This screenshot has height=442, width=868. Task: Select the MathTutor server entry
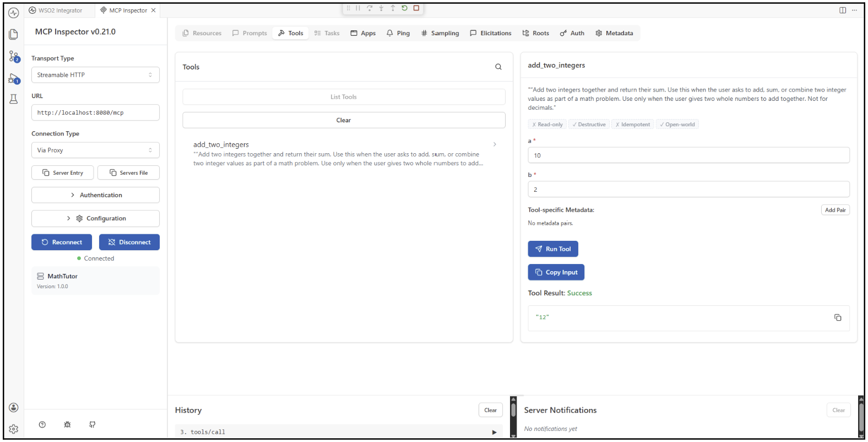[x=95, y=281]
